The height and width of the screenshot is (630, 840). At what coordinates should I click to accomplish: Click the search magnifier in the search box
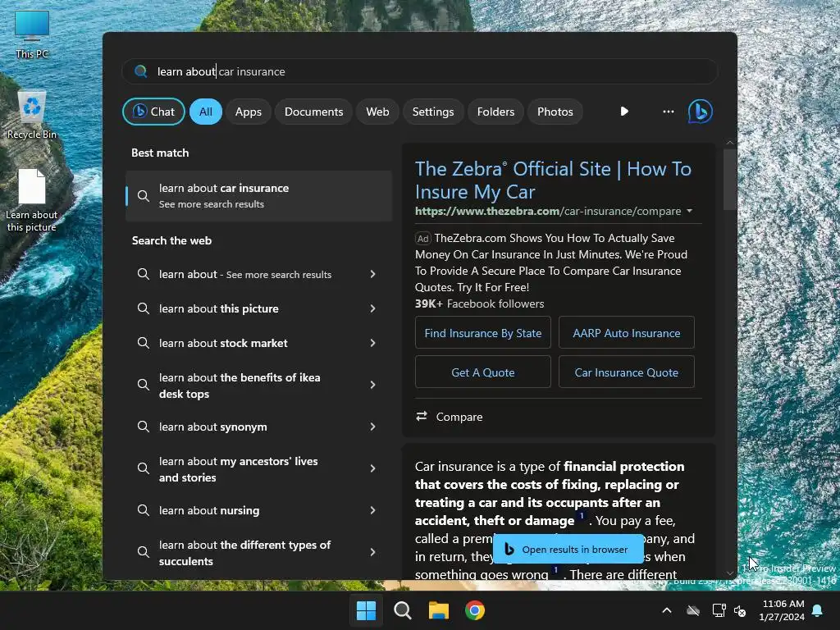(141, 71)
